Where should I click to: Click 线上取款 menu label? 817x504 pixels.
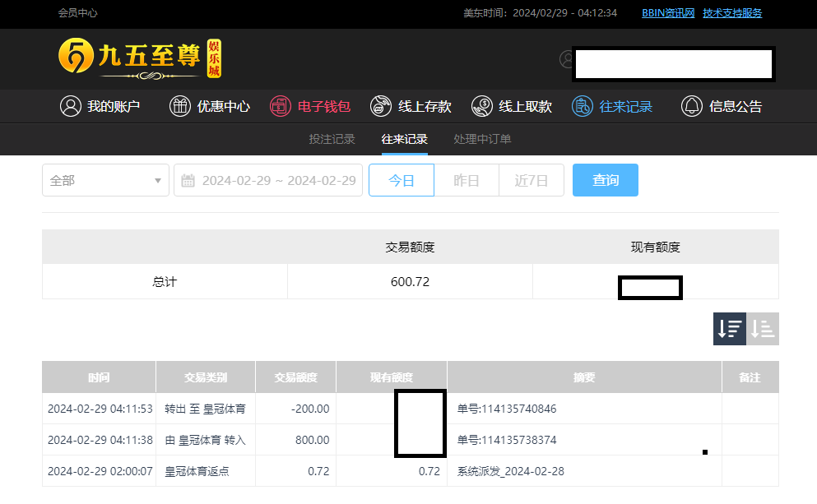pos(525,106)
